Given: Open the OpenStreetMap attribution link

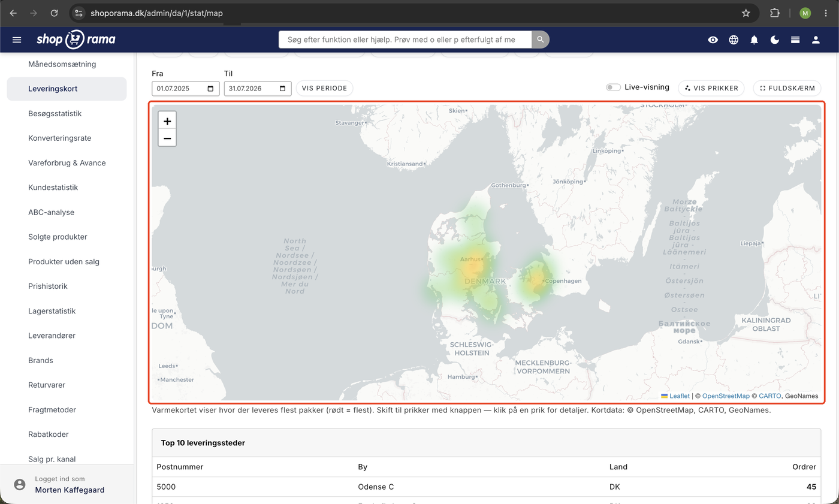Looking at the screenshot, I should pyautogui.click(x=726, y=396).
